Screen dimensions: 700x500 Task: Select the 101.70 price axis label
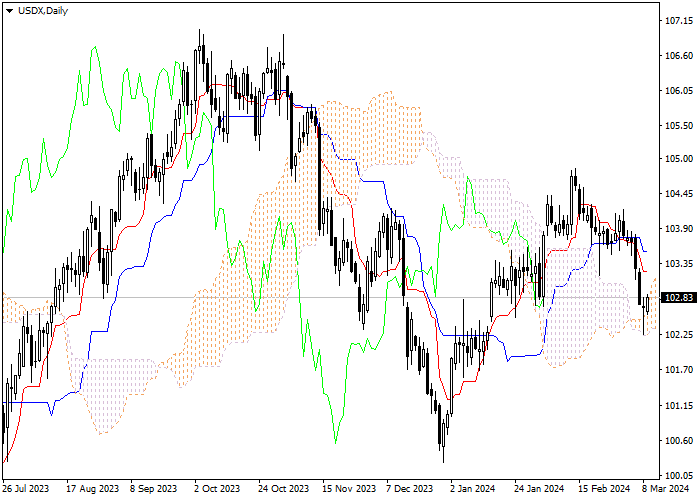679,370
